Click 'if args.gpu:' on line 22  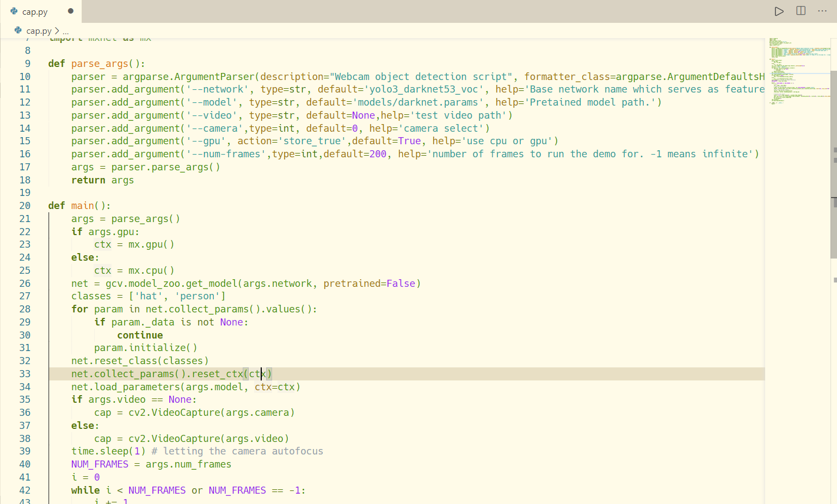point(106,232)
